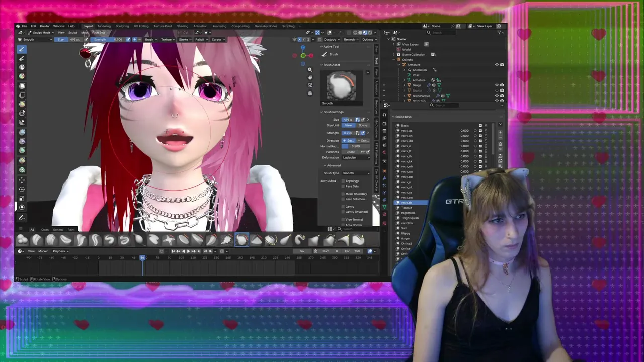Image resolution: width=644 pixels, height=362 pixels.
Task: Open the Edit menu
Action: click(33, 26)
